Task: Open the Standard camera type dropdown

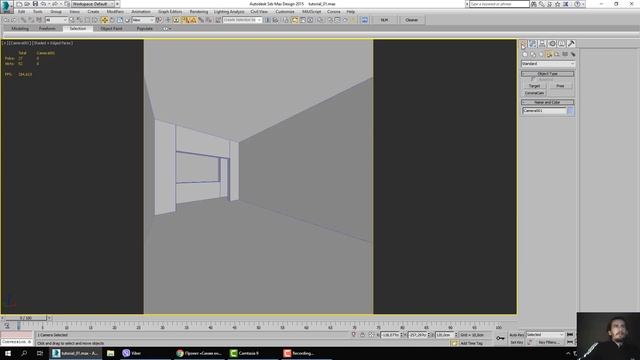Action: pyautogui.click(x=548, y=64)
